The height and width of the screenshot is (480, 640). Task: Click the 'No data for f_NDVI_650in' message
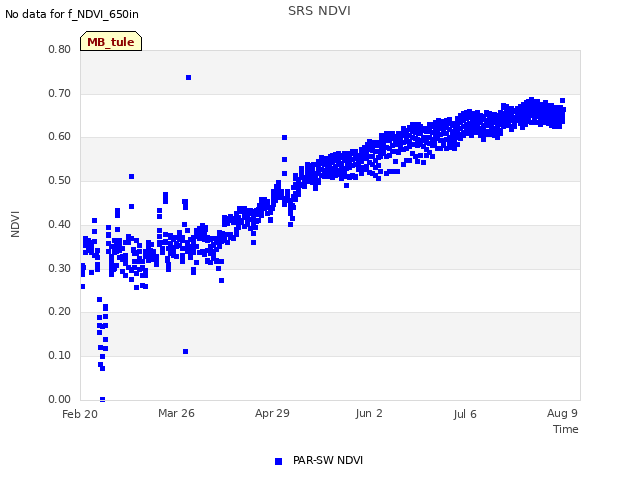click(x=72, y=14)
